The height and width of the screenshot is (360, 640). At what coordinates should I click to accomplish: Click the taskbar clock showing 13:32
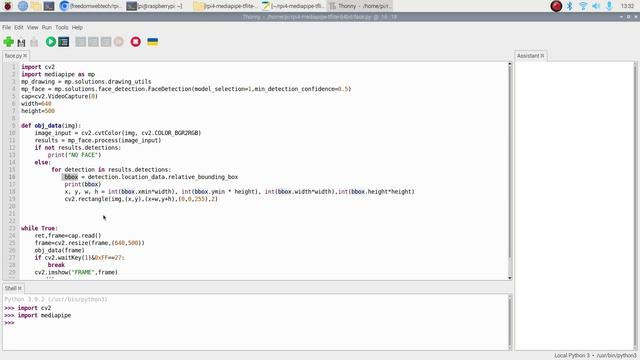627,6
